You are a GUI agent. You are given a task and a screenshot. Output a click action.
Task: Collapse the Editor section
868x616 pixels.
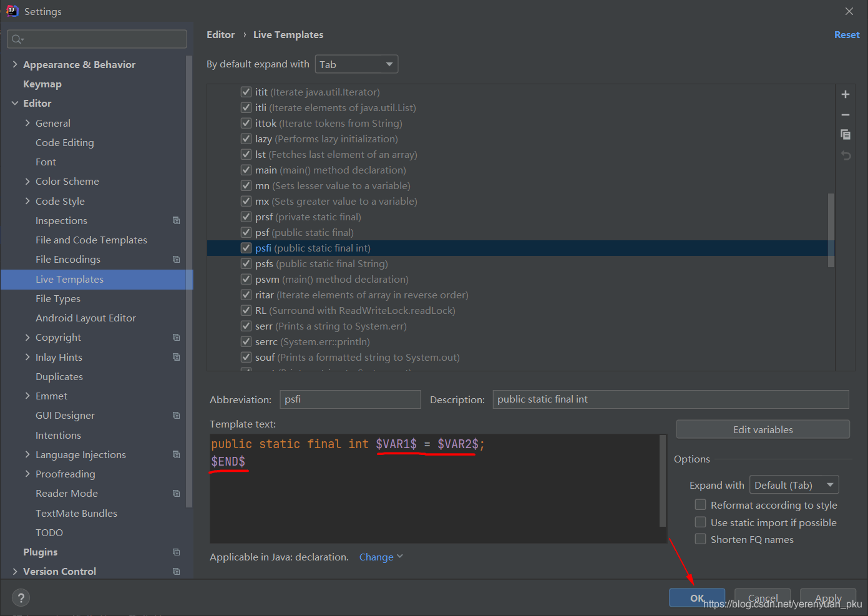(x=15, y=103)
